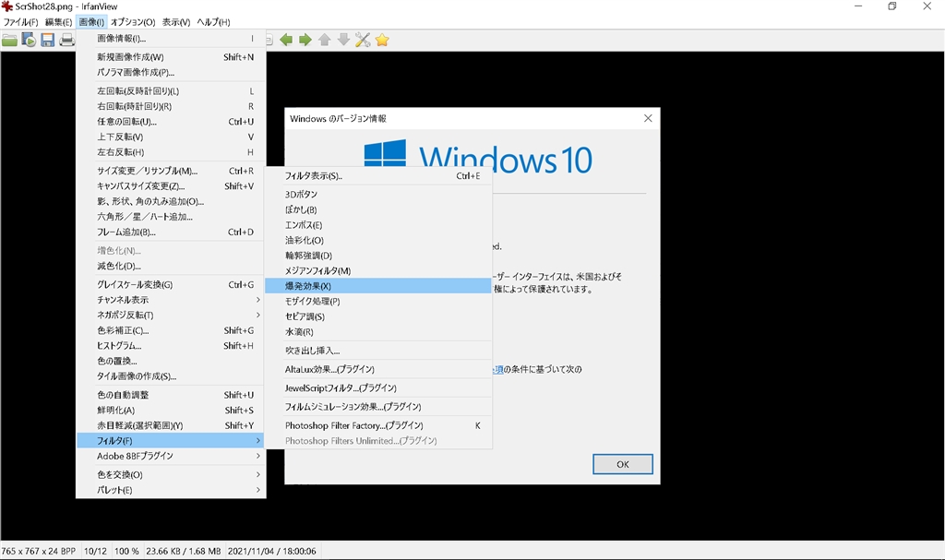Select 右回転(時計回り)(R)

[171, 107]
